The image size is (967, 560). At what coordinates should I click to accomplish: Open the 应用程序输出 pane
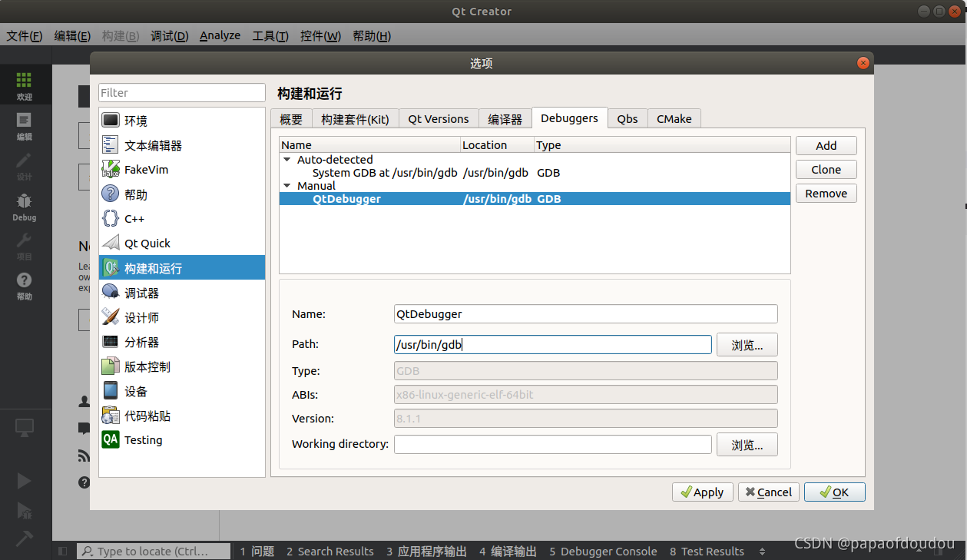coord(426,551)
